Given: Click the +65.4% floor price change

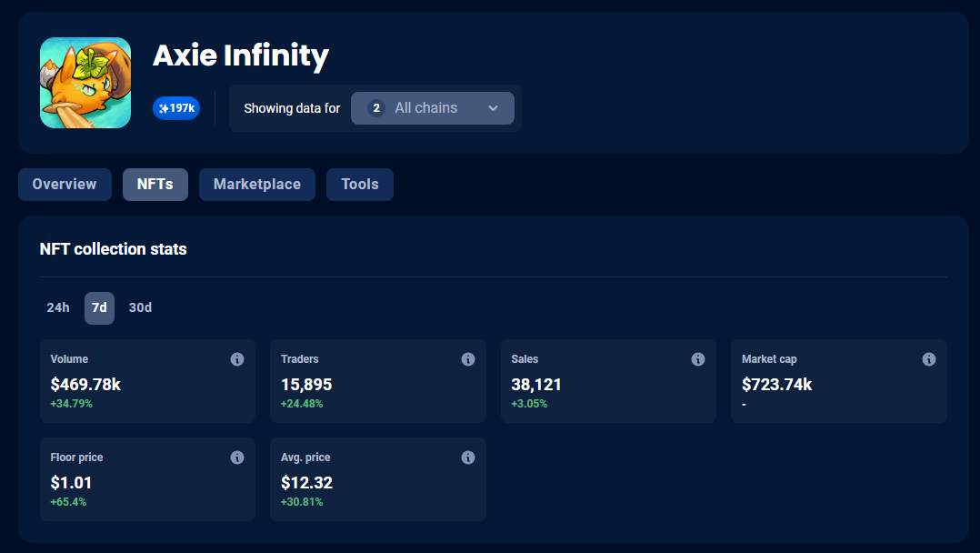Looking at the screenshot, I should coord(69,502).
